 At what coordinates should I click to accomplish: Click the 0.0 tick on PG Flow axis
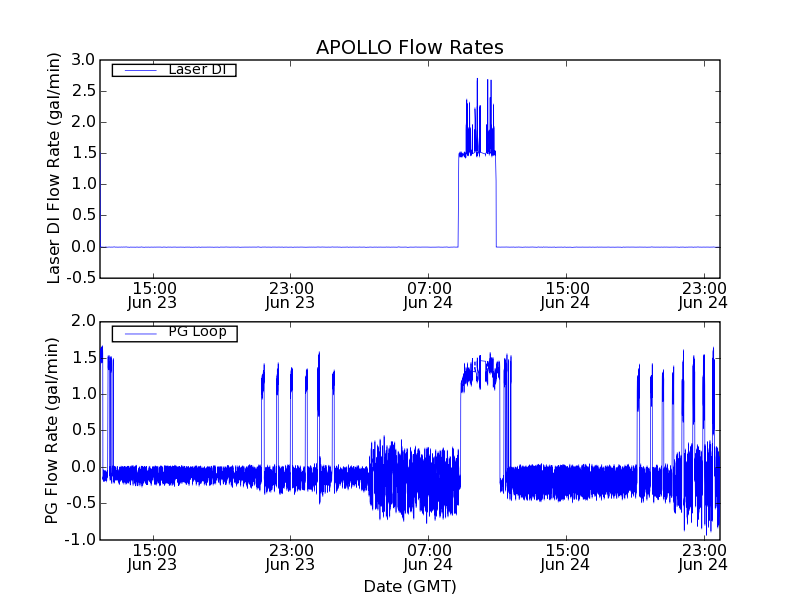[83, 467]
